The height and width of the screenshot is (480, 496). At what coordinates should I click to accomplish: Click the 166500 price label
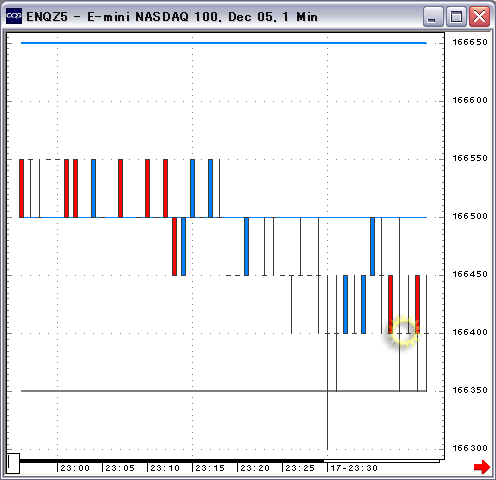pyautogui.click(x=470, y=216)
